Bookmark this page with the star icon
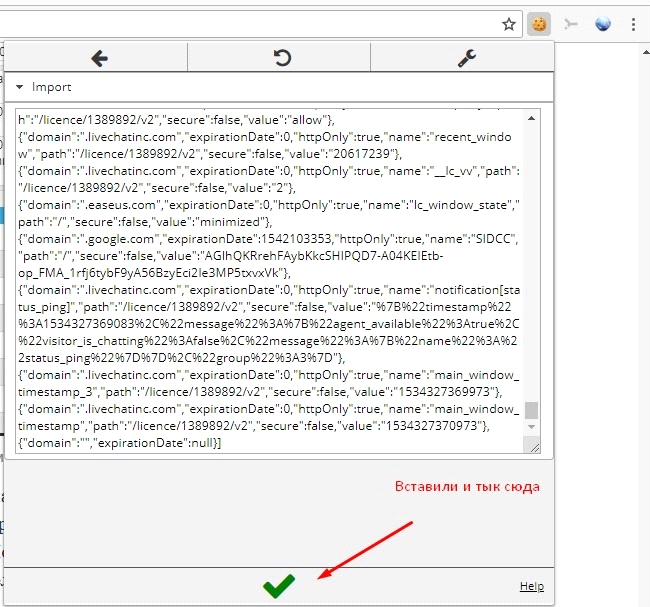 click(509, 23)
